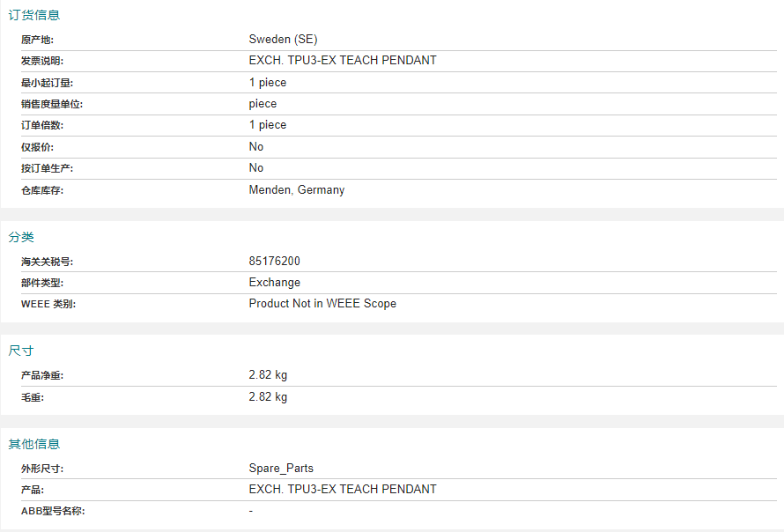Click the ABB型号名称 label
Viewport: 784px width, 532px height.
[x=53, y=511]
